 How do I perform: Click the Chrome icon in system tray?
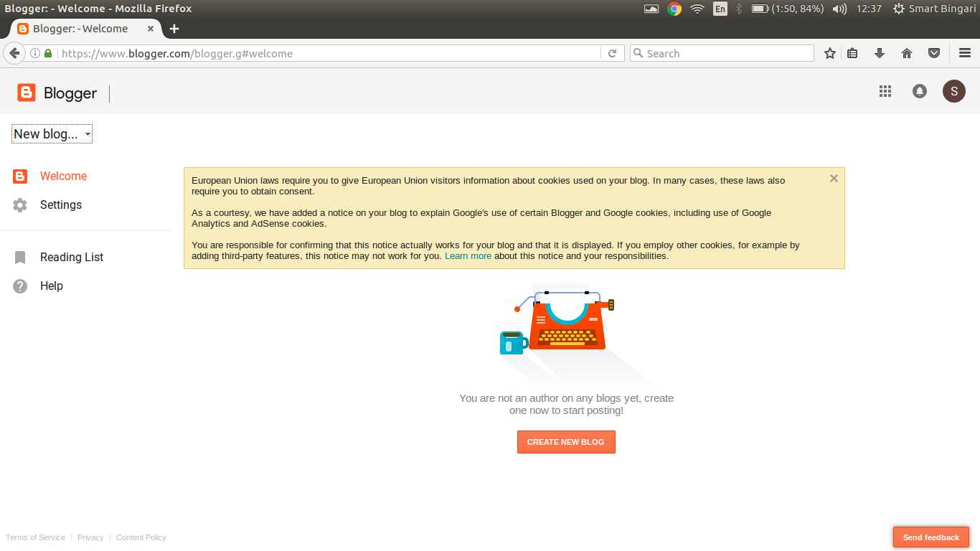coord(674,9)
